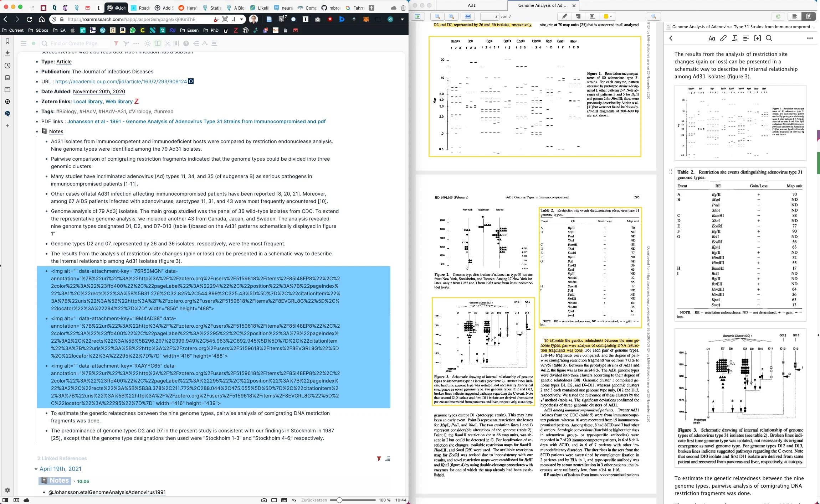
Task: Switch to the Likelihood browser tab
Action: (260, 7)
